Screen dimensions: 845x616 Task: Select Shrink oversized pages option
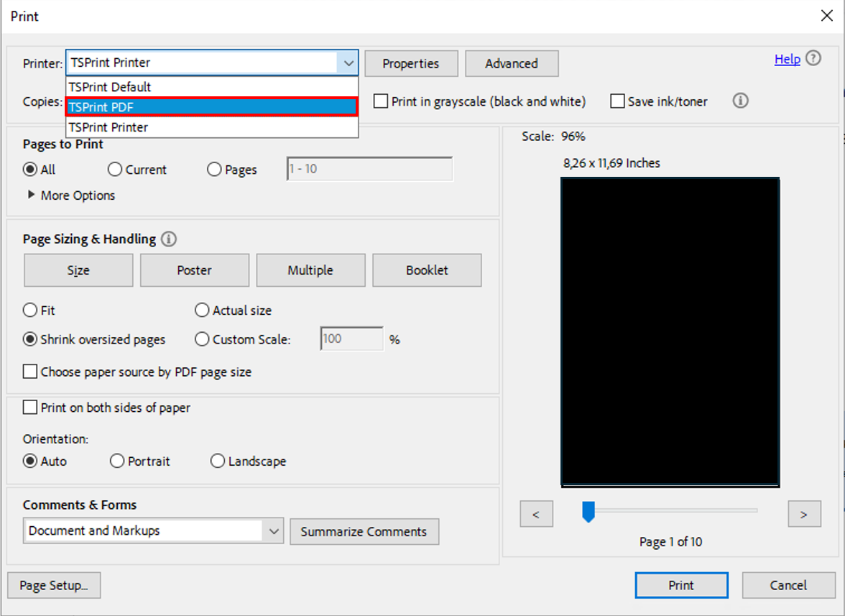pos(30,339)
